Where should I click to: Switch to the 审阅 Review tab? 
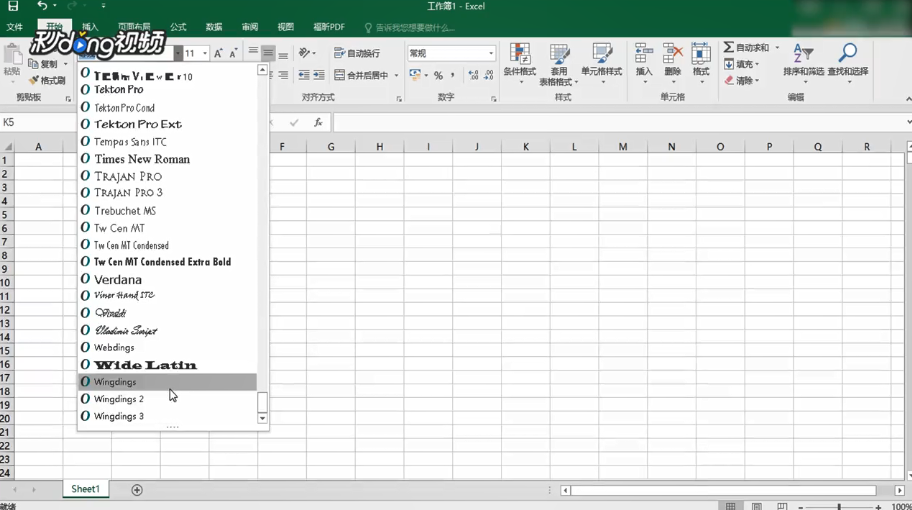[250, 27]
